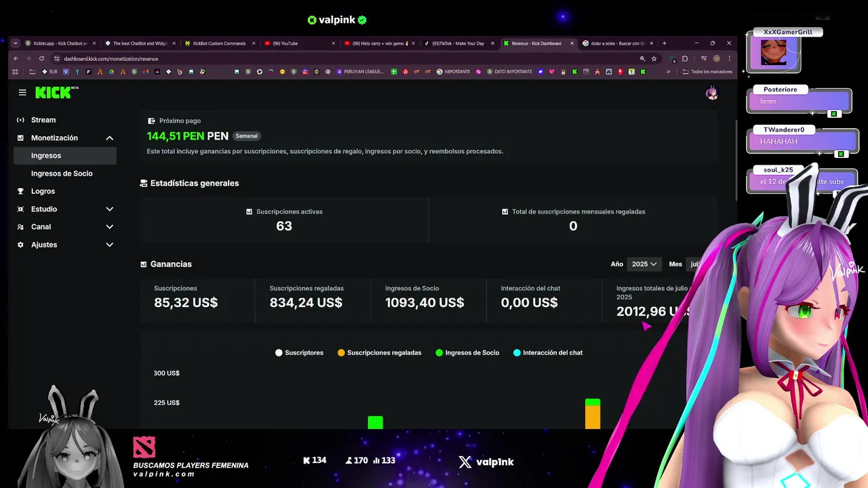The image size is (868, 488).
Task: Open the Chrome three-dot menu
Action: point(729,58)
